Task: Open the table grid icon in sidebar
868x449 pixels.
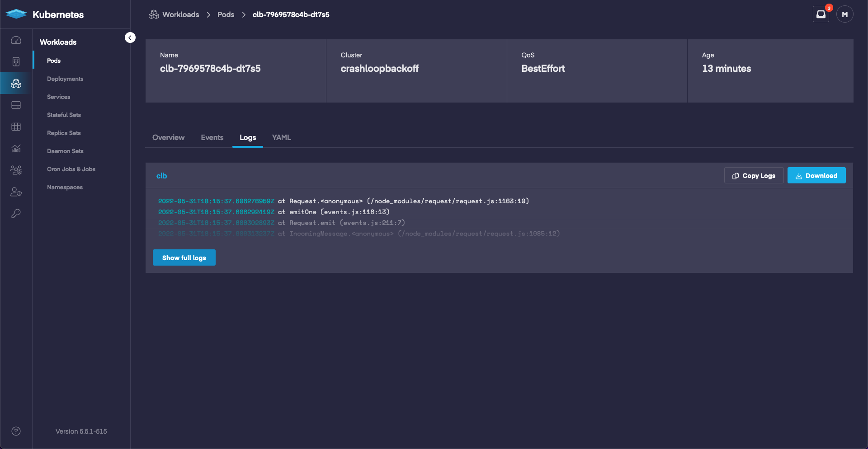Action: (x=16, y=127)
